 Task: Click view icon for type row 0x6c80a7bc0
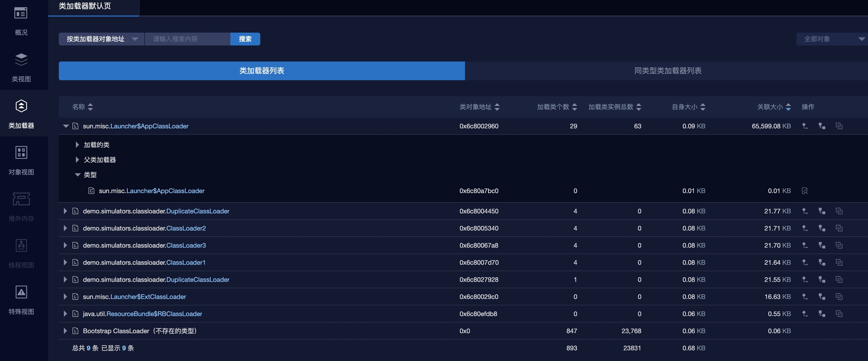[x=805, y=191]
